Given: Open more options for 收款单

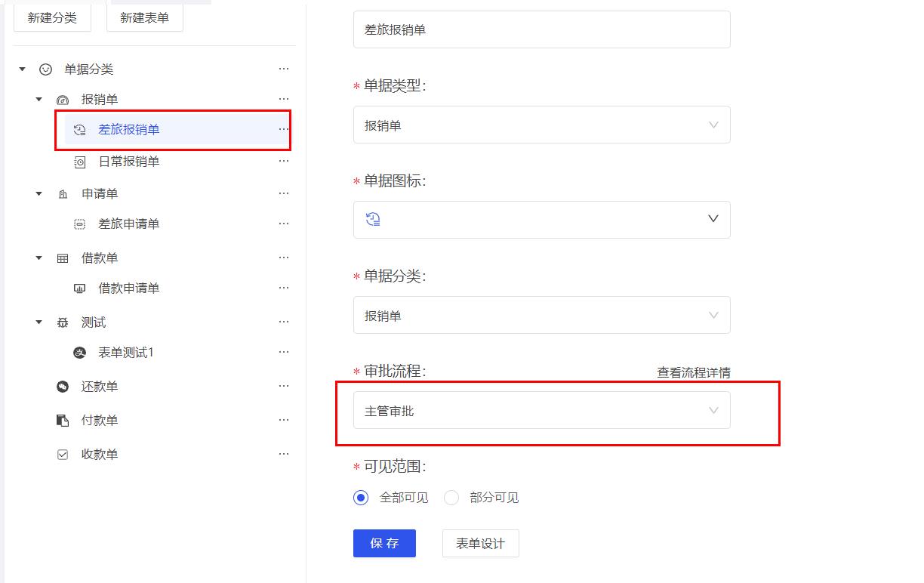Looking at the screenshot, I should (284, 453).
